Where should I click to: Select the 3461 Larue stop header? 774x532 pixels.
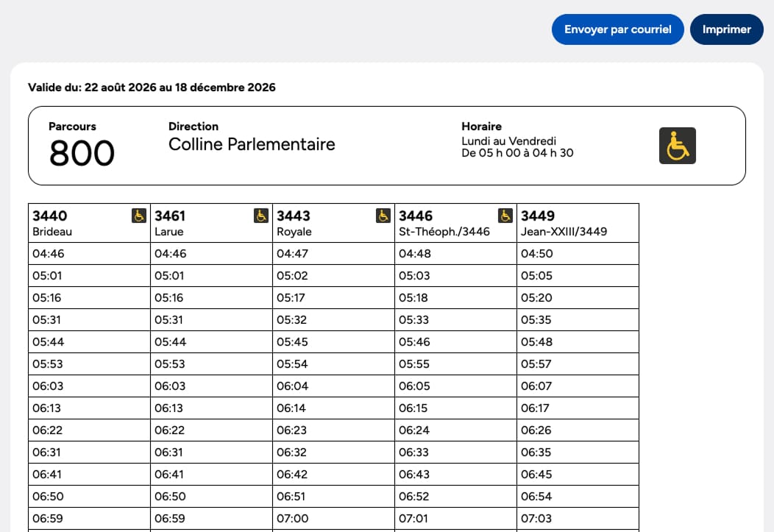pyautogui.click(x=211, y=223)
